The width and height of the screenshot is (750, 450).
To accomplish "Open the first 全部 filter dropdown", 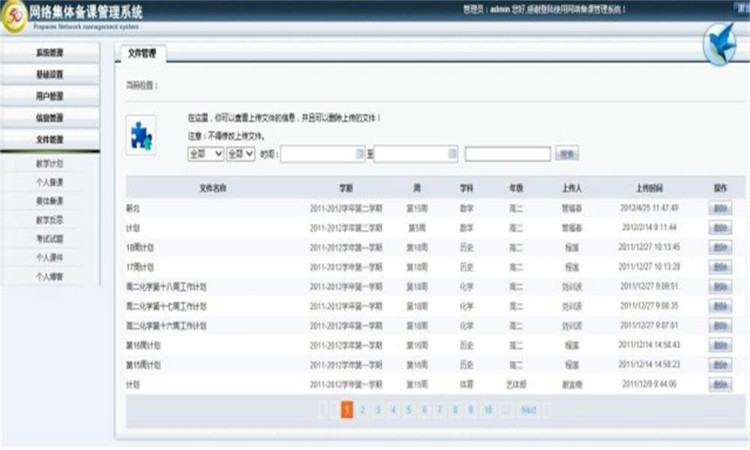I will pos(206,154).
